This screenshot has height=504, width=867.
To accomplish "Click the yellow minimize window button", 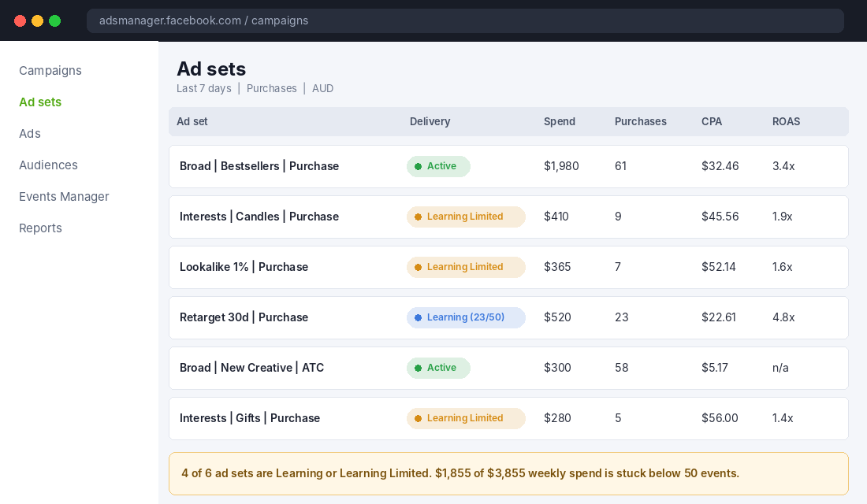I will click(x=38, y=21).
